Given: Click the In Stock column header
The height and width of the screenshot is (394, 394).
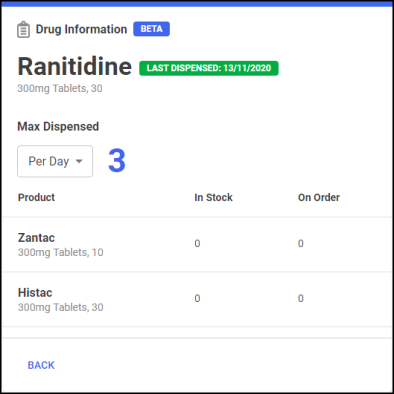Looking at the screenshot, I should tap(213, 197).
